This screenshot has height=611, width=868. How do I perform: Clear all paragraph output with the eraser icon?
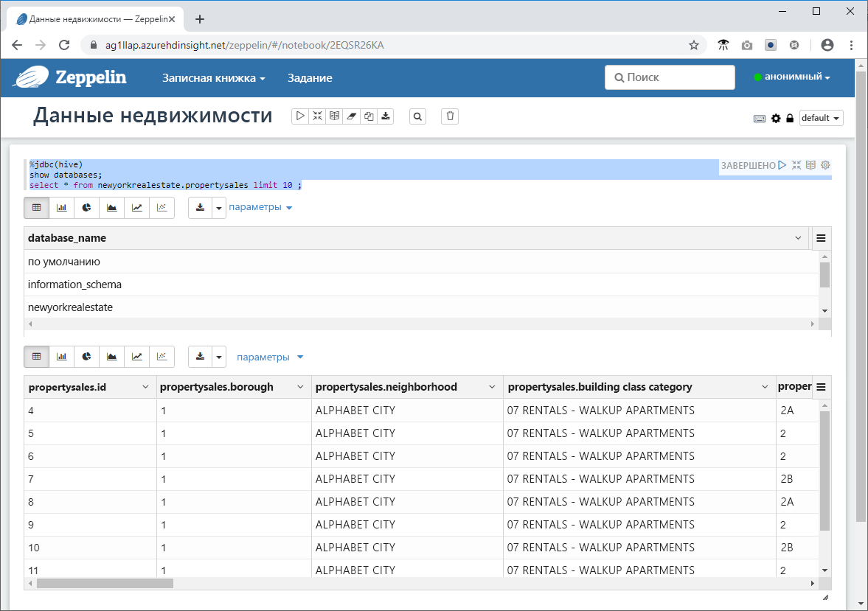[351, 116]
